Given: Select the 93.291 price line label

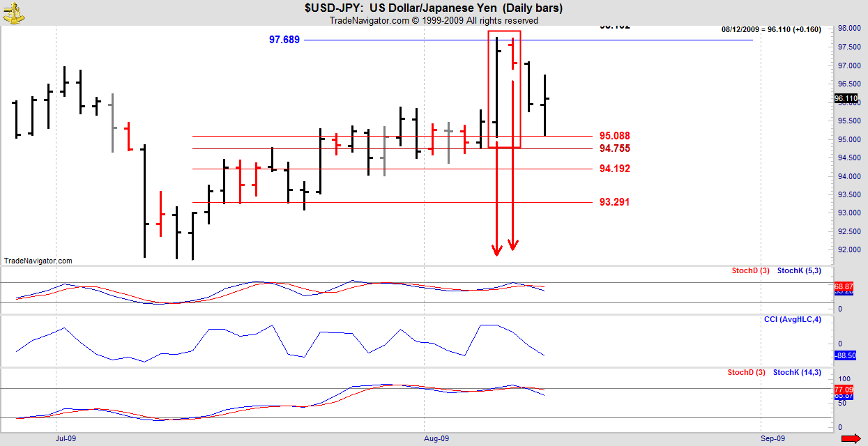Looking at the screenshot, I should coord(614,202).
